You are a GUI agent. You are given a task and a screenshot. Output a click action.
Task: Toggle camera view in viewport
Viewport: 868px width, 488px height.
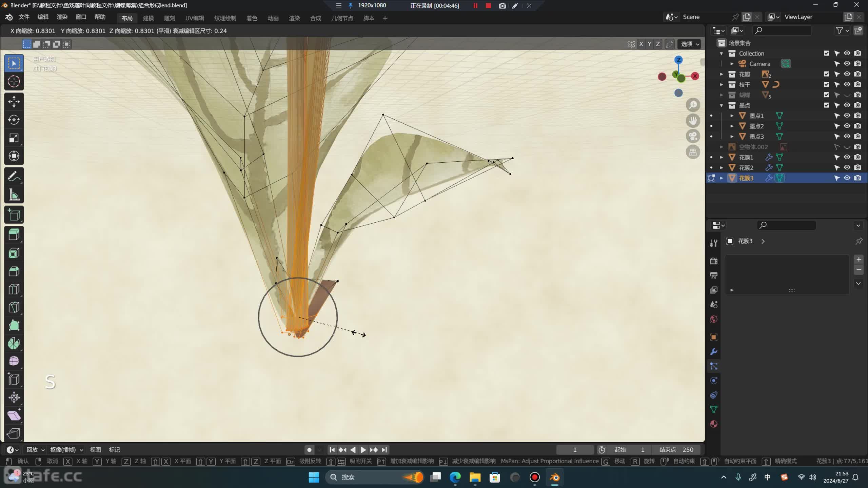pos(693,136)
